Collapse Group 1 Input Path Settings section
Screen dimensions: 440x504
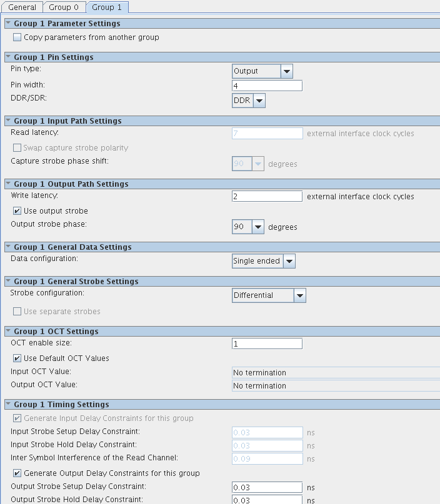point(8,121)
